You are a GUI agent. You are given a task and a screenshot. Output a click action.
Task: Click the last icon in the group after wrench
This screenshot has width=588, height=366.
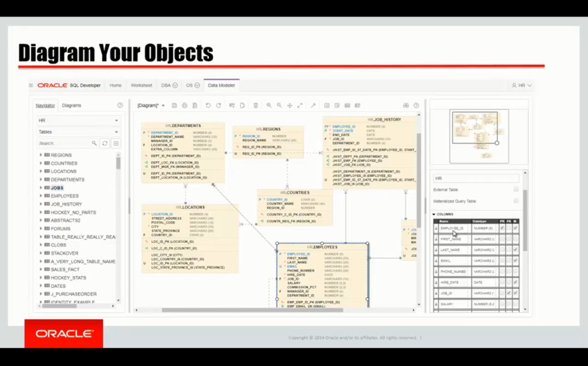[357, 106]
